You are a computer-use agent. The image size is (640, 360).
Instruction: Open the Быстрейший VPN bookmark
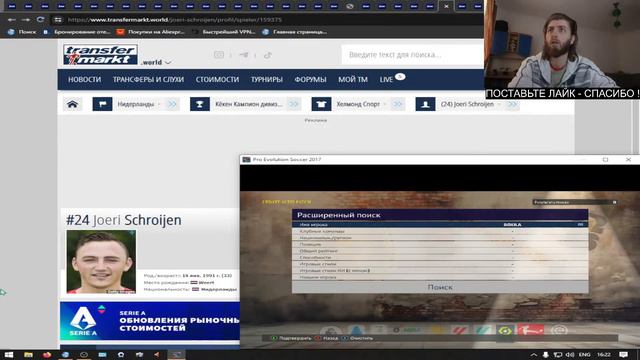[224, 32]
